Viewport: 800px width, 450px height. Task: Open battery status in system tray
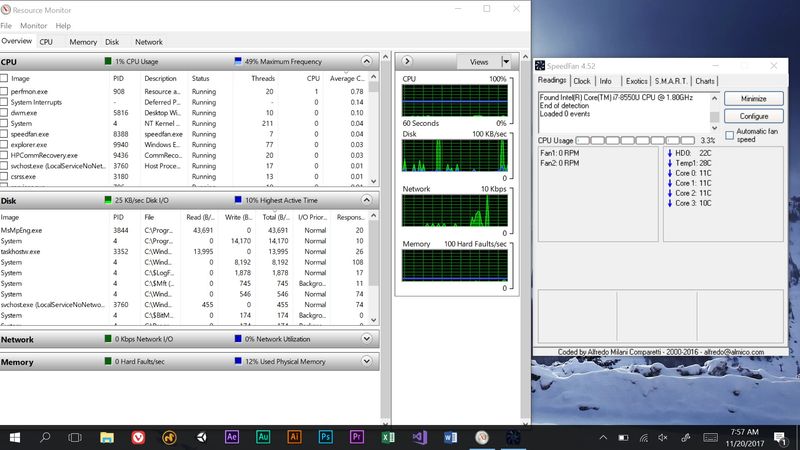tap(623, 437)
